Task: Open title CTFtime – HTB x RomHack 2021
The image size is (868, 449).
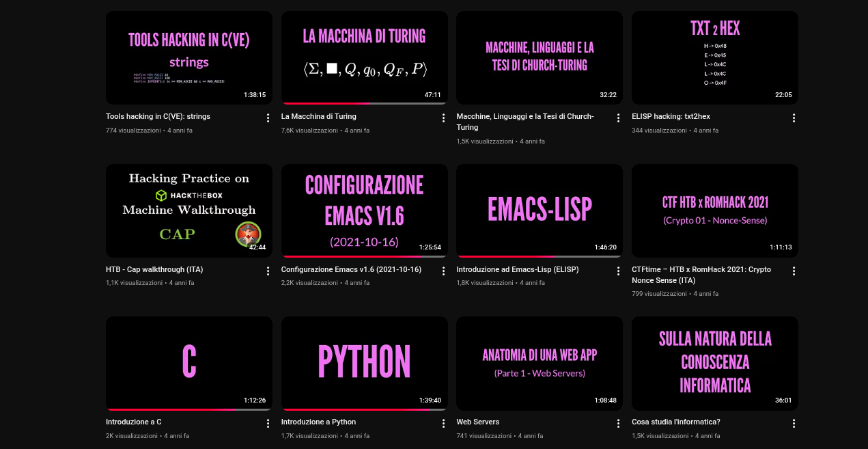Action: point(701,275)
